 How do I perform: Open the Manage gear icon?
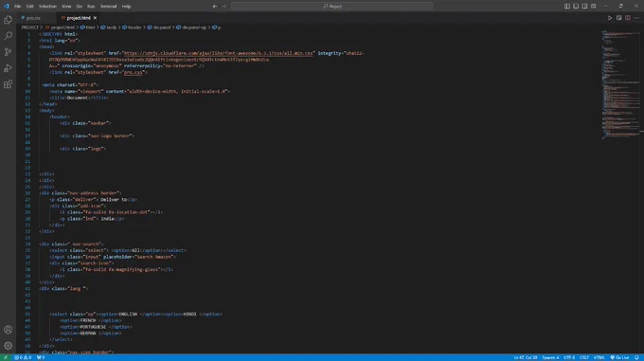coord(8,346)
